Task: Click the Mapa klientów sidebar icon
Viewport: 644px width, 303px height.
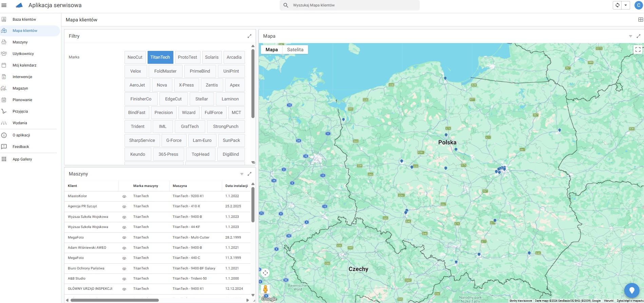Action: point(4,31)
